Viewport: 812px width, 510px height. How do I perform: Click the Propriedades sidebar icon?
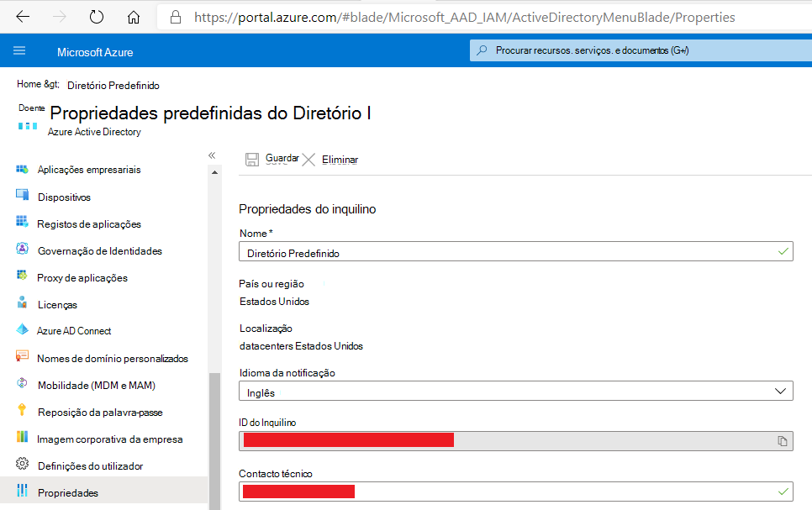pos(22,491)
